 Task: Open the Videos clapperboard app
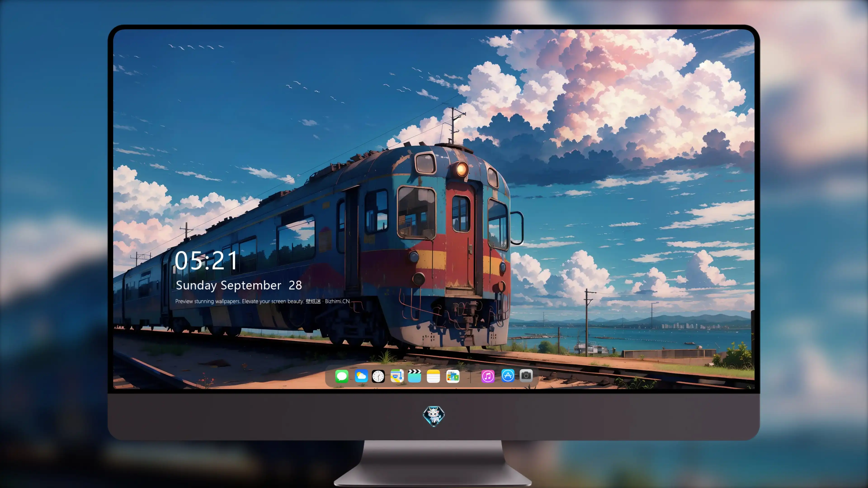pyautogui.click(x=415, y=376)
